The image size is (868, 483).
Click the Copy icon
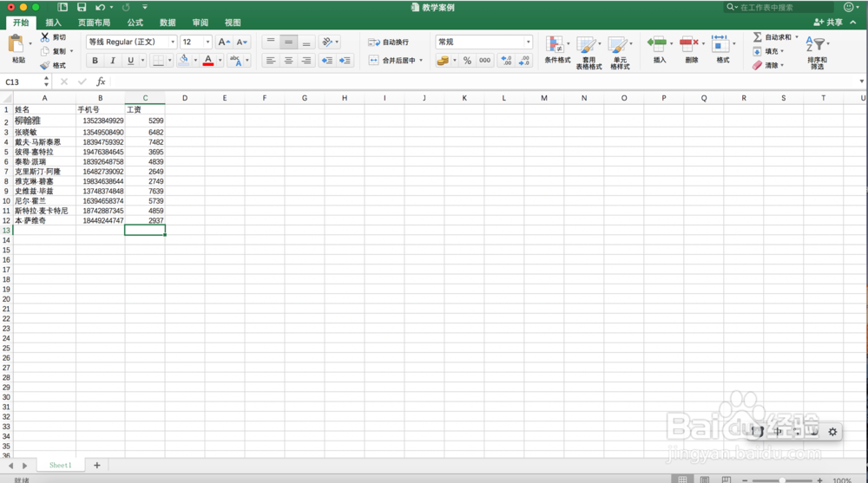45,51
